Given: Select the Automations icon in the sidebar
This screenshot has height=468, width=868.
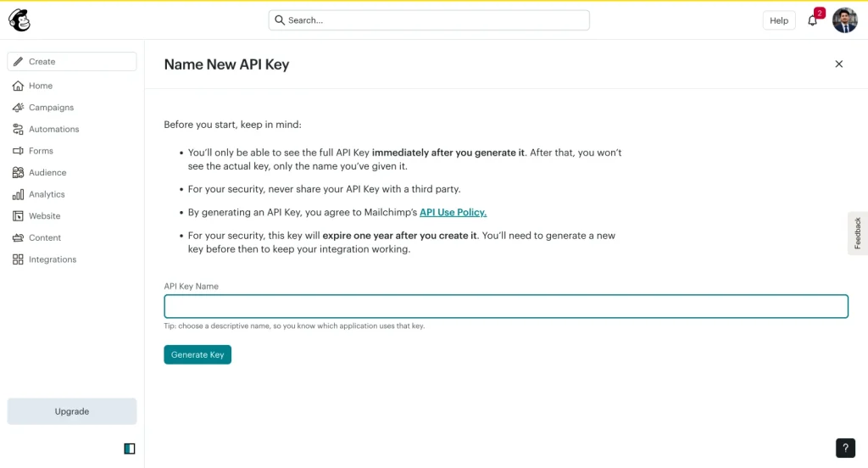Looking at the screenshot, I should tap(18, 129).
